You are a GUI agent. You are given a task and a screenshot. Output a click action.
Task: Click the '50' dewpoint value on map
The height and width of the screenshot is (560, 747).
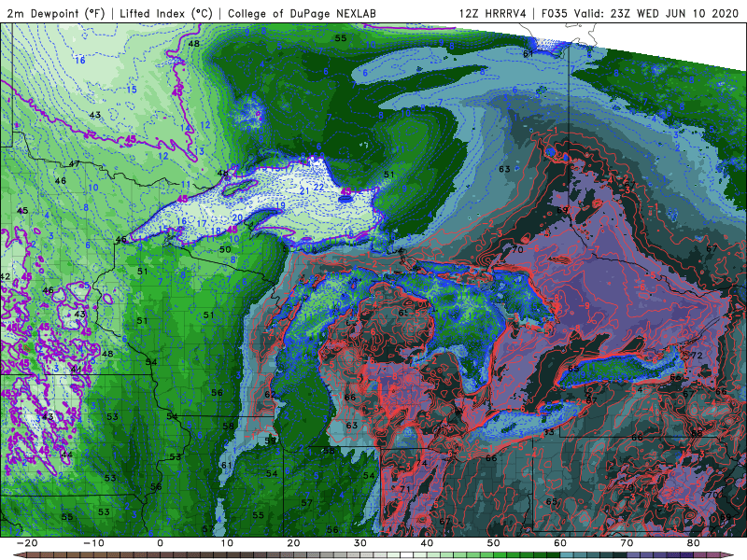[225, 249]
